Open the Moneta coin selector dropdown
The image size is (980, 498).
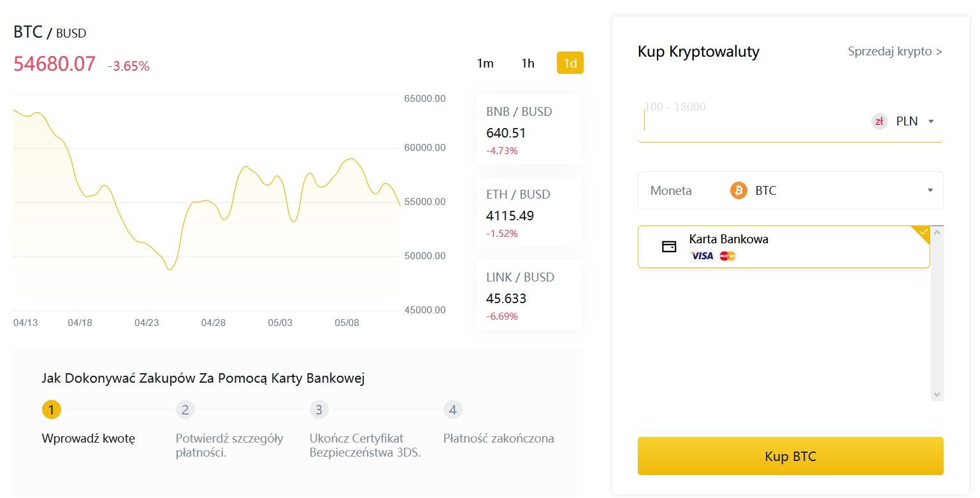coord(930,190)
